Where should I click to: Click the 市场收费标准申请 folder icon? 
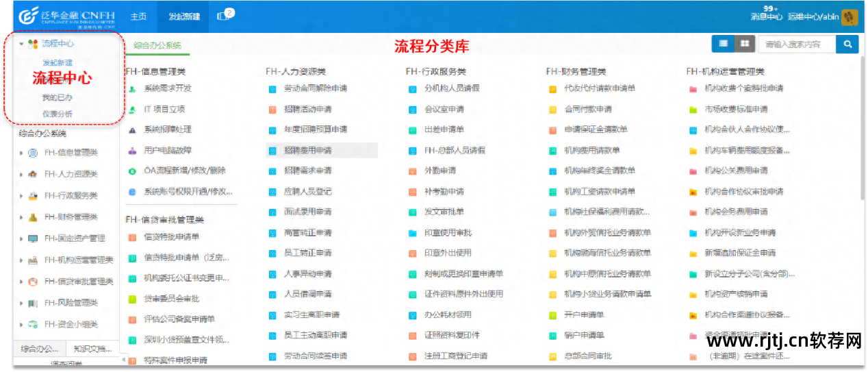click(x=693, y=109)
